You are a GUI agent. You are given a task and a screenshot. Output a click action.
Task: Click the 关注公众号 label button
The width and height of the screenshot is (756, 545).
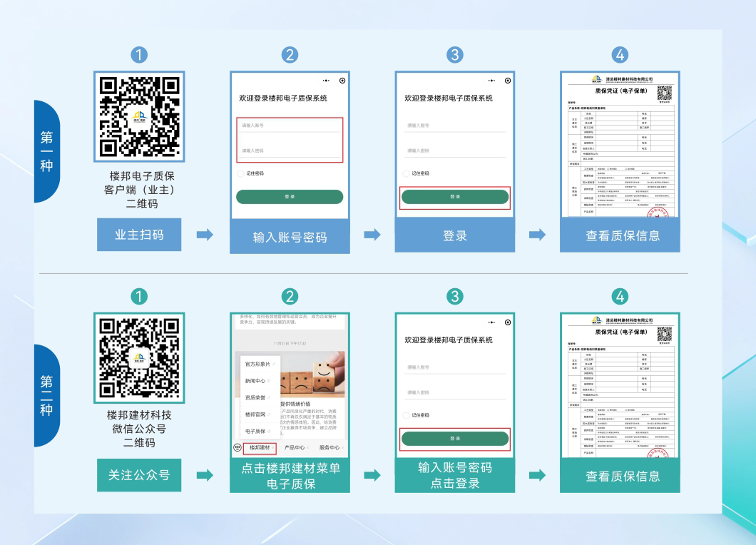coord(139,476)
